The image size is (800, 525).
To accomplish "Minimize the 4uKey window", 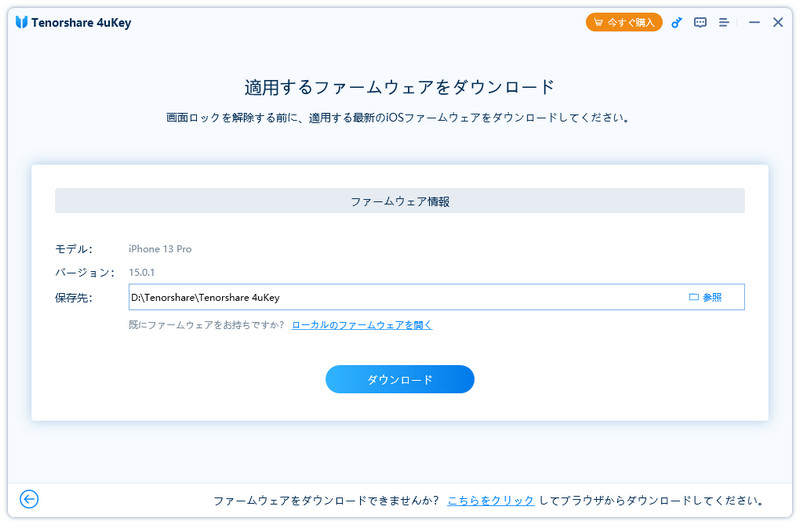I will pyautogui.click(x=754, y=22).
